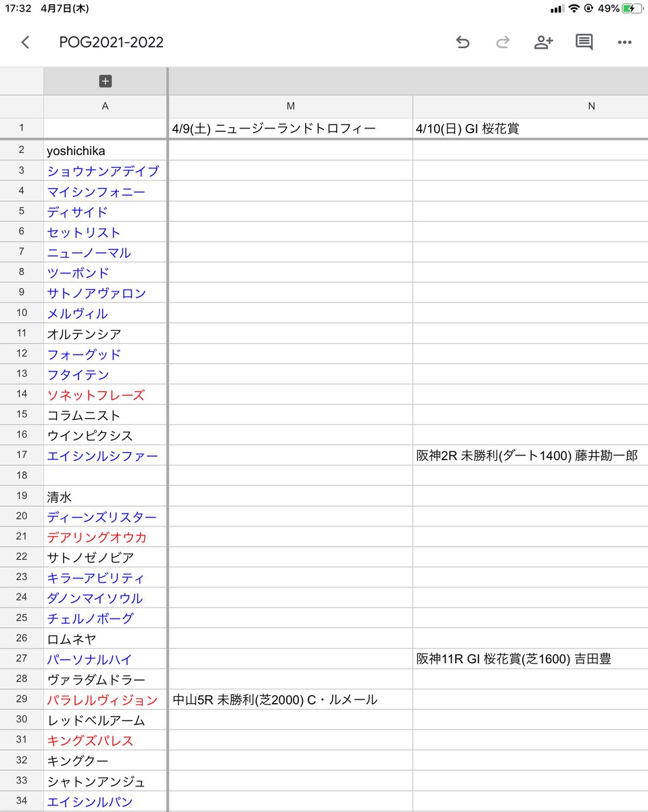Viewport: 648px width, 812px height.
Task: Redo the last undone action
Action: coord(503,43)
